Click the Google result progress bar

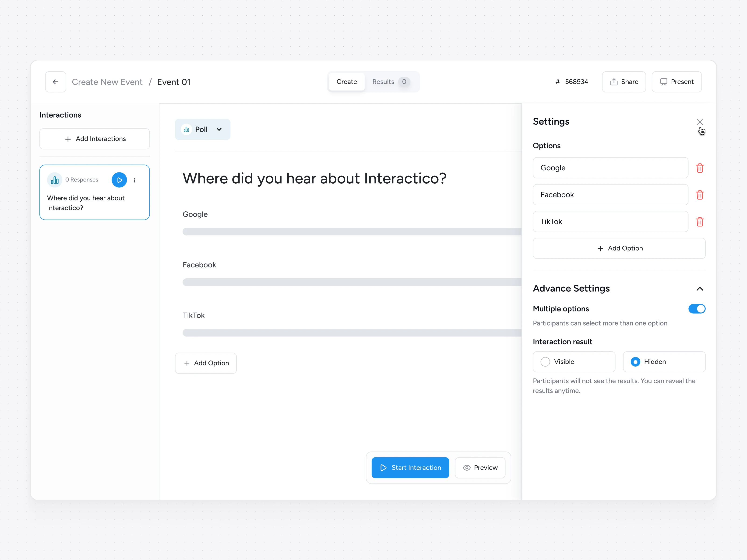(x=351, y=231)
